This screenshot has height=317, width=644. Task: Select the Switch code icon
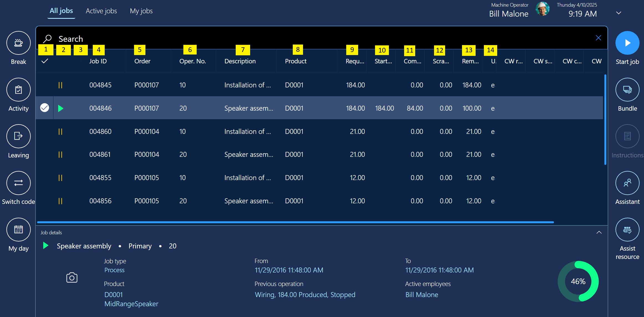click(x=18, y=183)
